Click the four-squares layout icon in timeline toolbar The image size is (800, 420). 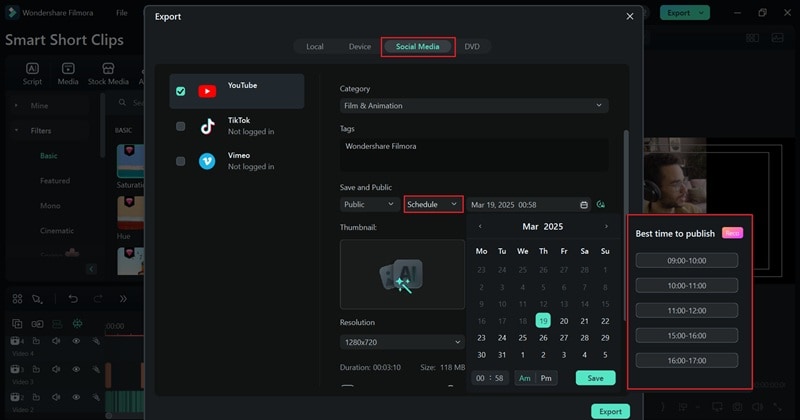17,299
